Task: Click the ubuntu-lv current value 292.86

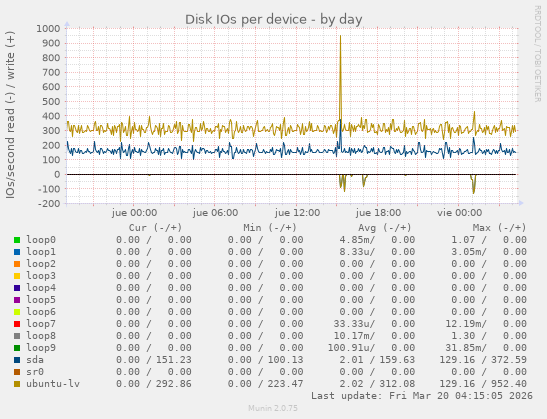Action: pyautogui.click(x=174, y=384)
